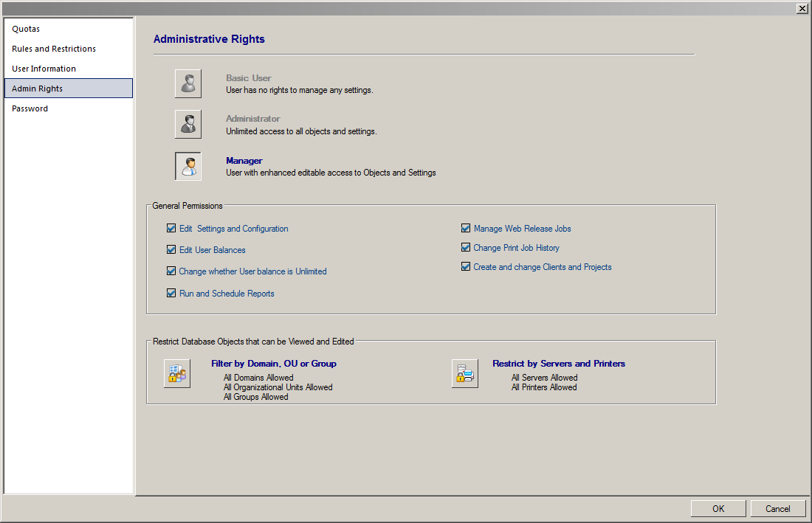Image resolution: width=812 pixels, height=523 pixels.
Task: Click 'User with enhanced editable access' description
Action: [x=331, y=173]
